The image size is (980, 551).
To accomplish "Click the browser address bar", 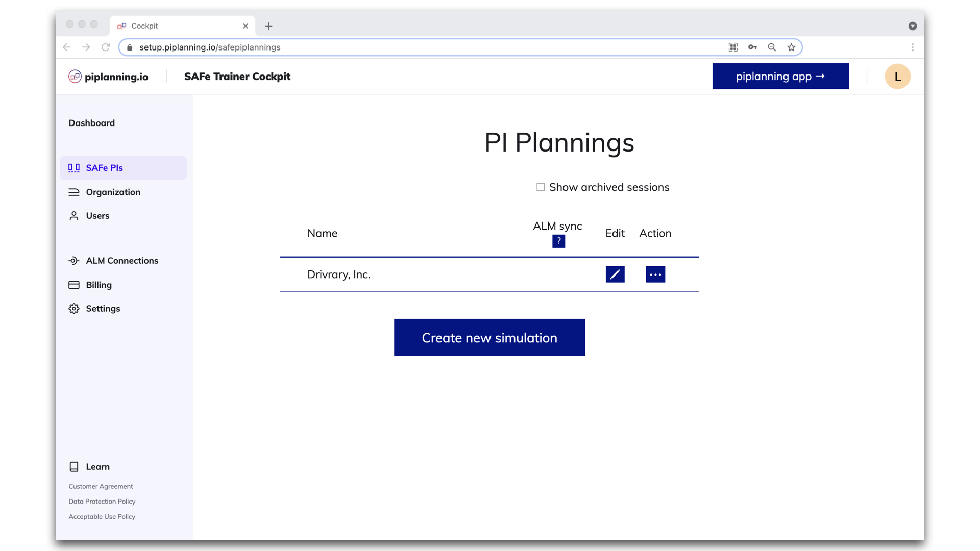I will click(408, 47).
